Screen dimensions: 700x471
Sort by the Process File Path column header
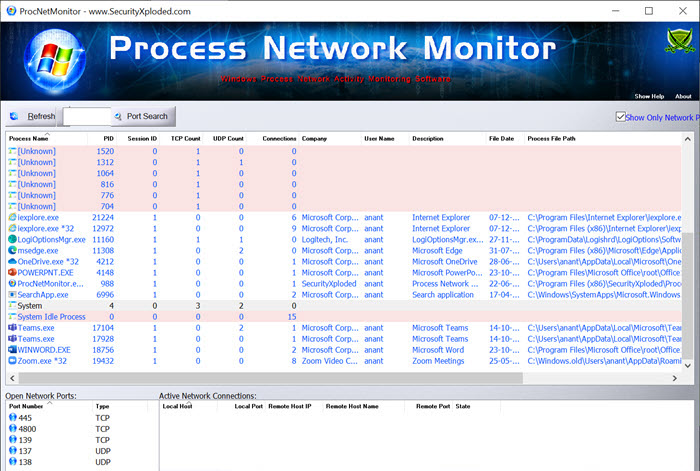tap(551, 138)
